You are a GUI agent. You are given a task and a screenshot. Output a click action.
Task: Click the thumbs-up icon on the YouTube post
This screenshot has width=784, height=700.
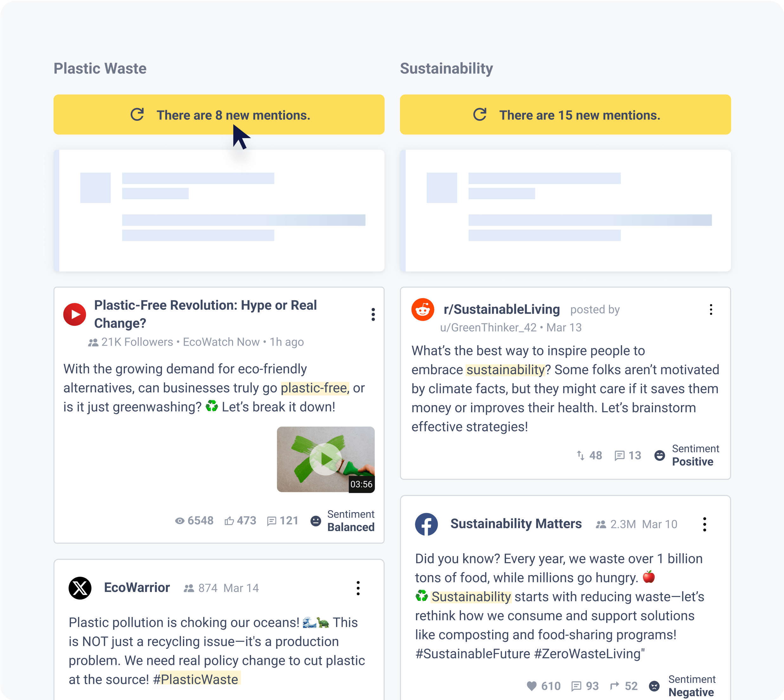pyautogui.click(x=229, y=521)
